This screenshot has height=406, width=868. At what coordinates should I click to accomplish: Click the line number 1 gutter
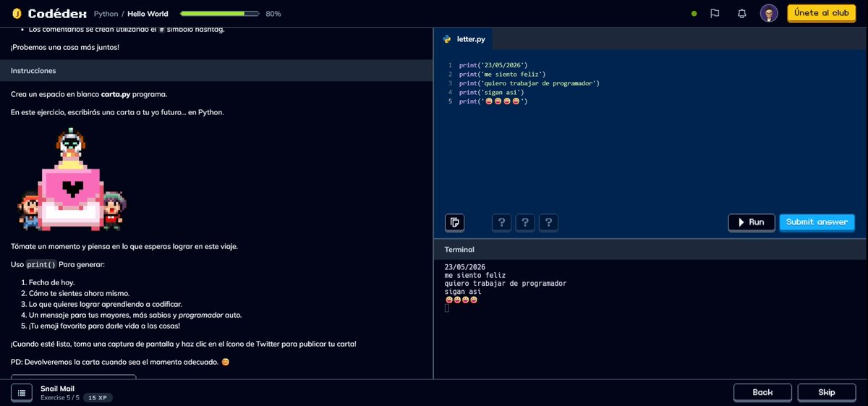[450, 65]
